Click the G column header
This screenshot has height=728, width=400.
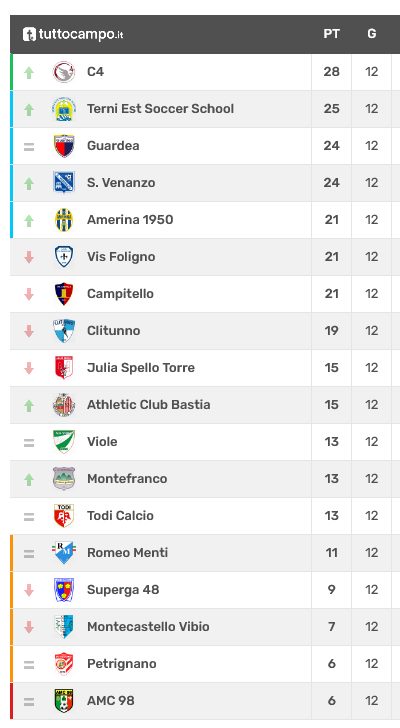point(372,34)
